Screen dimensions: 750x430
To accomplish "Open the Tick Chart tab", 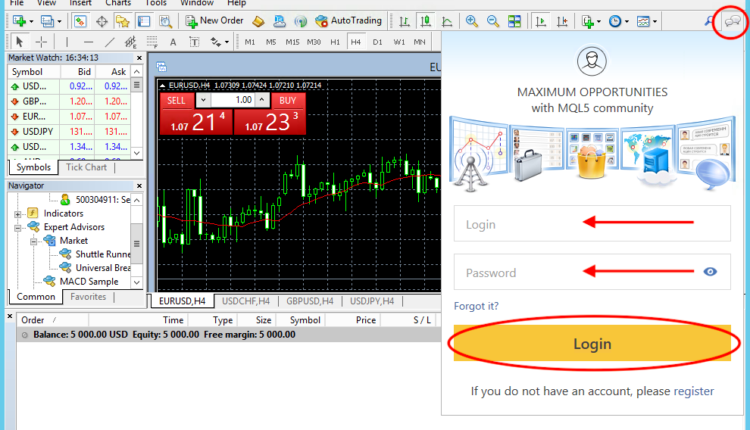I will point(85,167).
